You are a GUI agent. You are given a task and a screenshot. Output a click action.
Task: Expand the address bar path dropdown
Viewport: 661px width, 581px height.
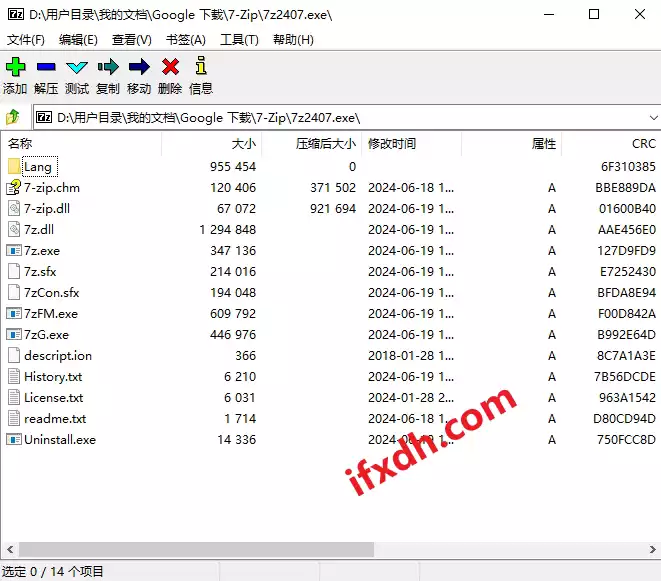[653, 118]
